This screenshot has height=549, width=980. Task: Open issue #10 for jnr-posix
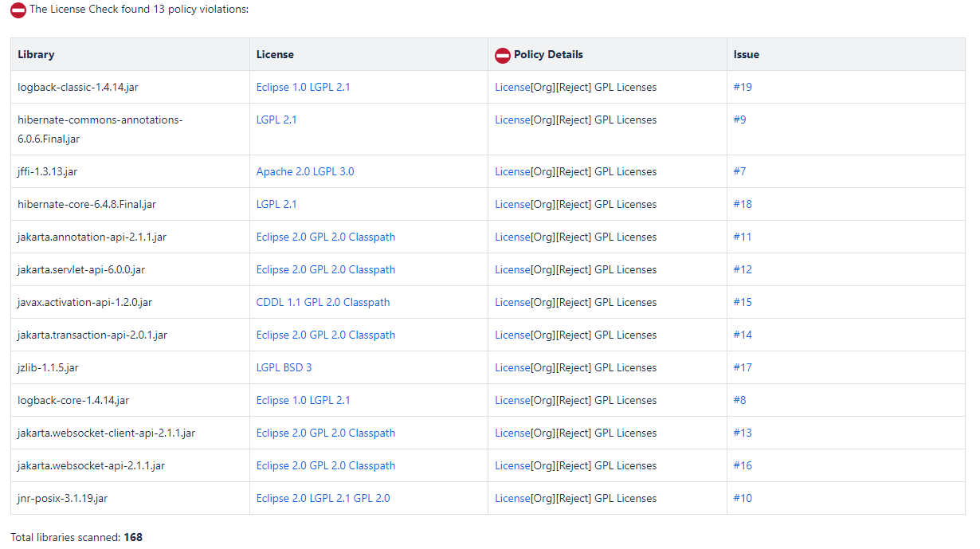742,498
